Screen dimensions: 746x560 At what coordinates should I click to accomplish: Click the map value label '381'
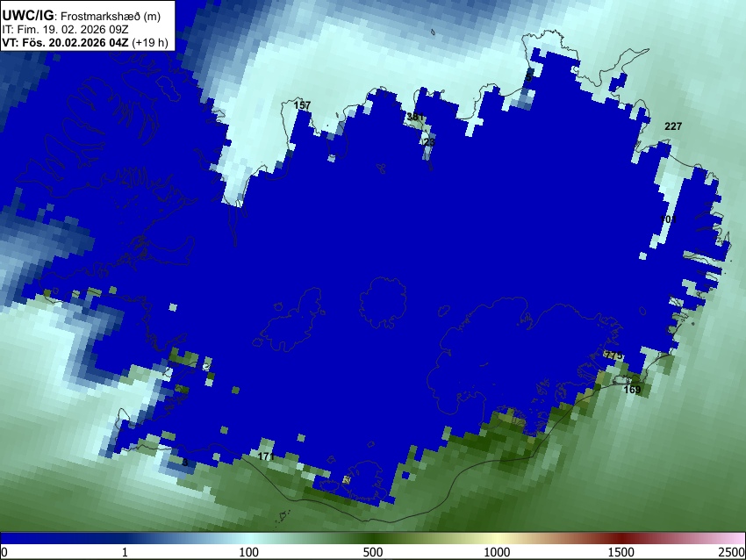[415, 116]
